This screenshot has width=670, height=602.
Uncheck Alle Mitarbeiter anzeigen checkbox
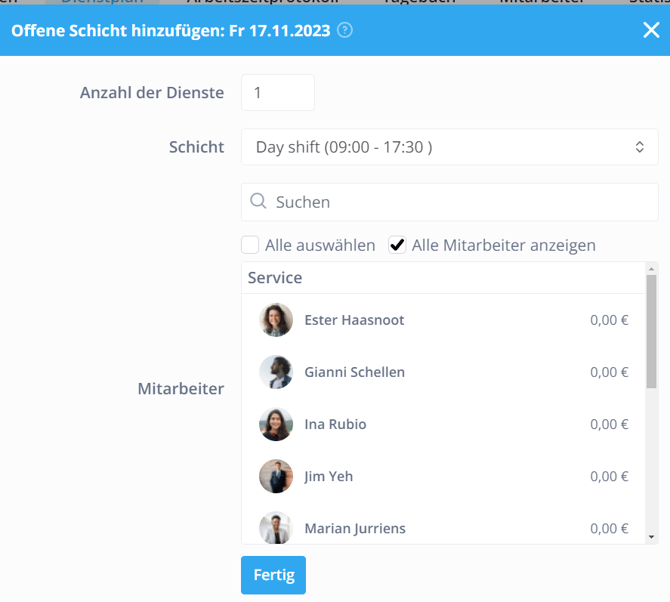click(397, 245)
